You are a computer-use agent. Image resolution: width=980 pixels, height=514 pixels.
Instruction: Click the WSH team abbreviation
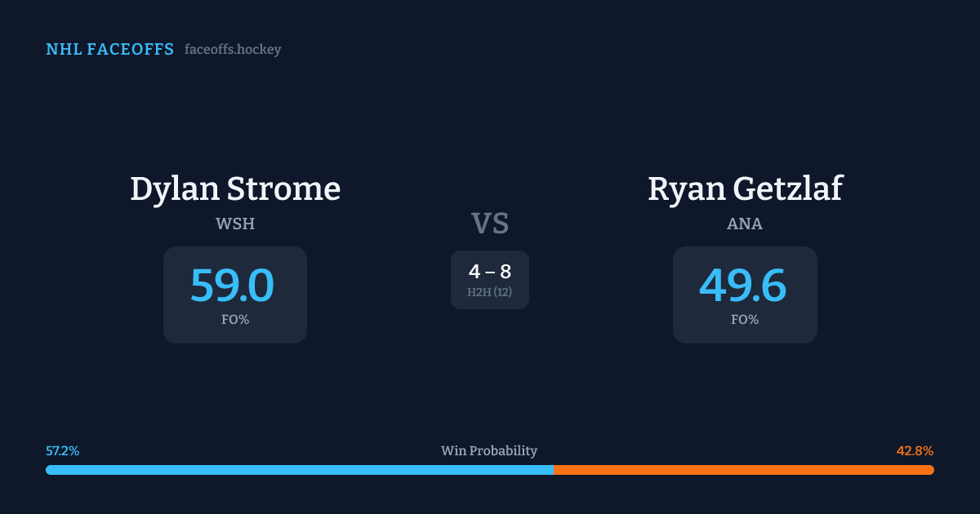pyautogui.click(x=235, y=224)
